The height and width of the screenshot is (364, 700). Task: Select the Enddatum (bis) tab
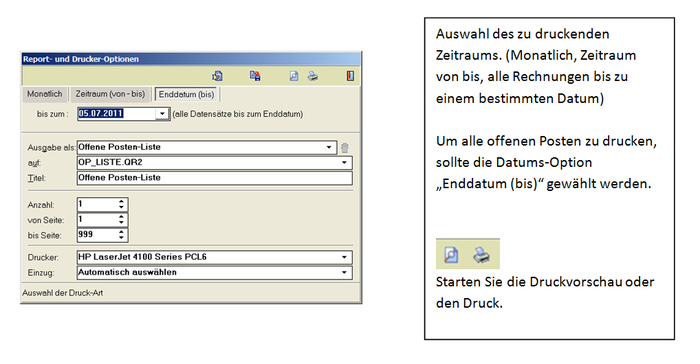(x=186, y=95)
